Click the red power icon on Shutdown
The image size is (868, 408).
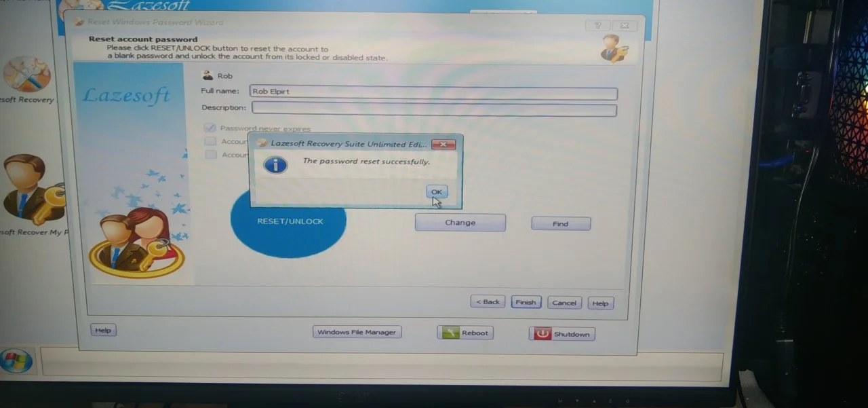[x=542, y=334]
